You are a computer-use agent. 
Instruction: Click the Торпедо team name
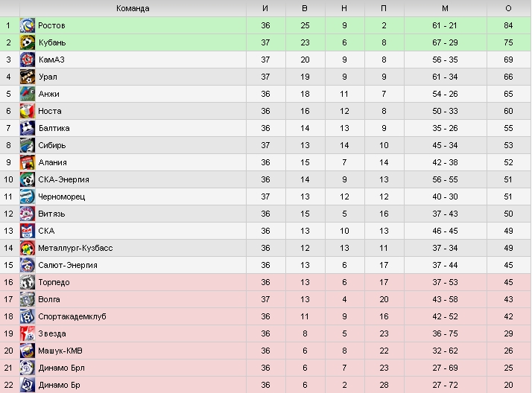pos(54,282)
